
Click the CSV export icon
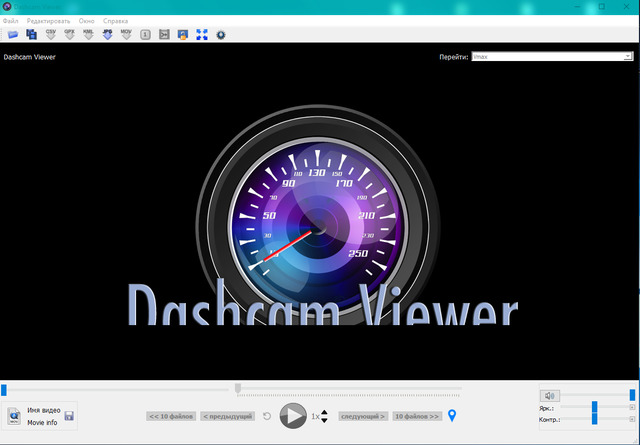pos(51,34)
